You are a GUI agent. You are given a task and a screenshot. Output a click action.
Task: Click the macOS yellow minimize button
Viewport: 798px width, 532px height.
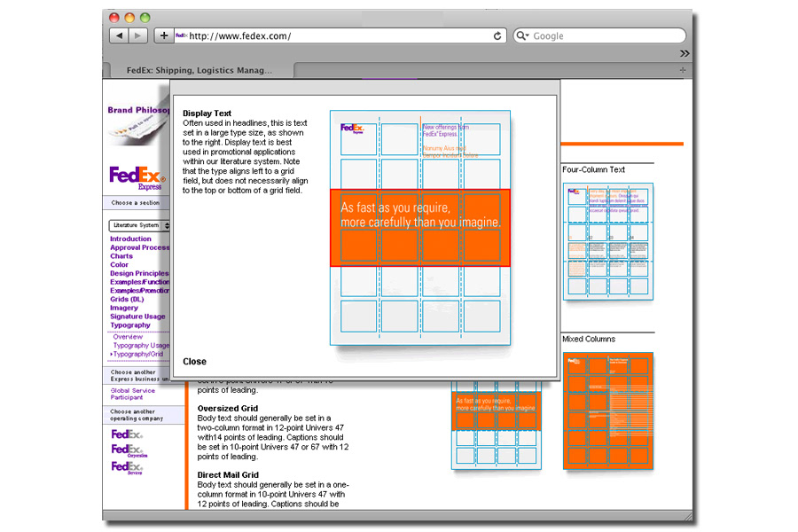[x=129, y=18]
